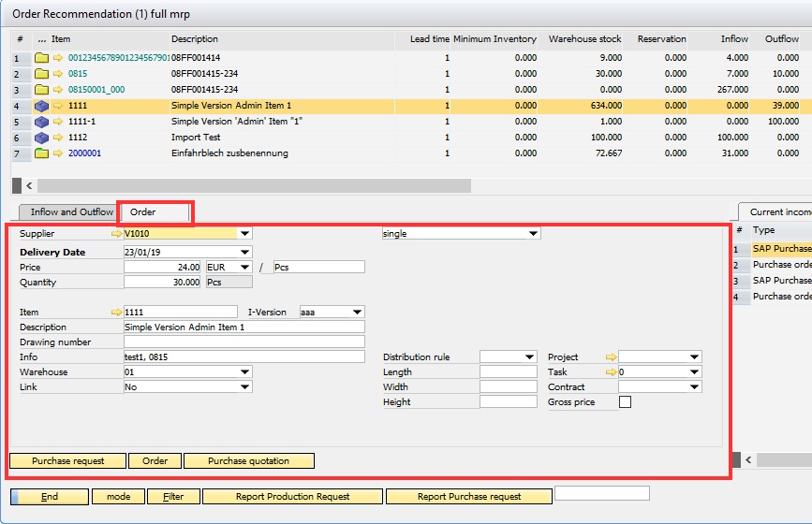
Task: Click the link arrow beside Project field
Action: click(611, 357)
